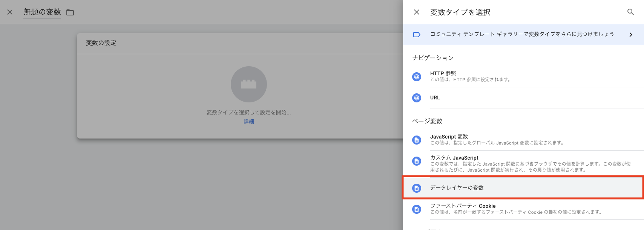Click the brick placeholder icon in 変数の設定
The width and height of the screenshot is (644, 230).
(x=249, y=84)
